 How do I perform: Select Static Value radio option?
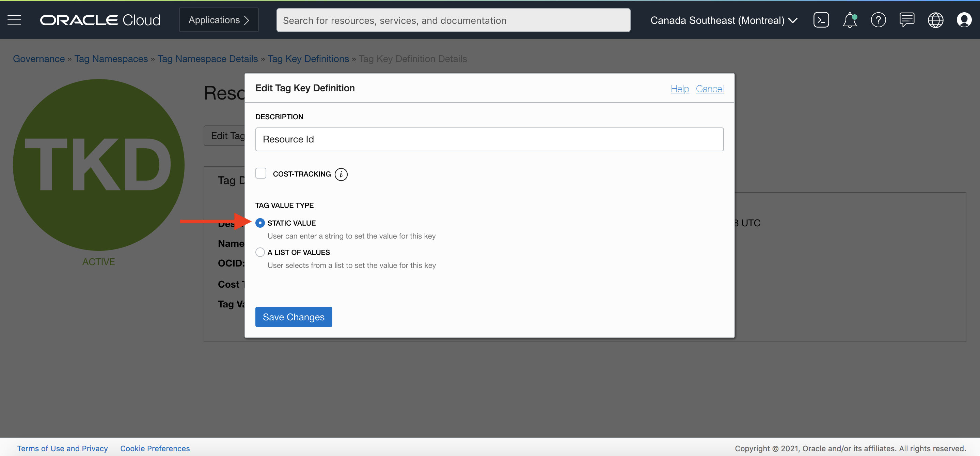click(260, 223)
